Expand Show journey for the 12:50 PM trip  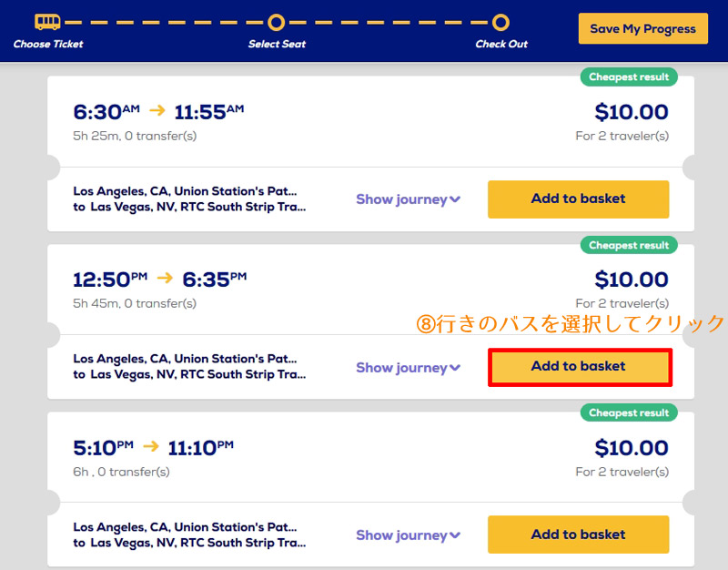pyautogui.click(x=408, y=368)
